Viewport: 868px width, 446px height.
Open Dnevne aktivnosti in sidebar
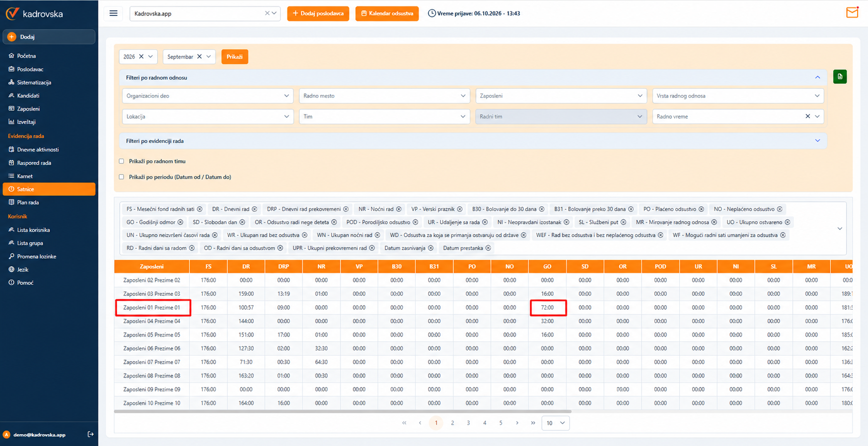38,149
